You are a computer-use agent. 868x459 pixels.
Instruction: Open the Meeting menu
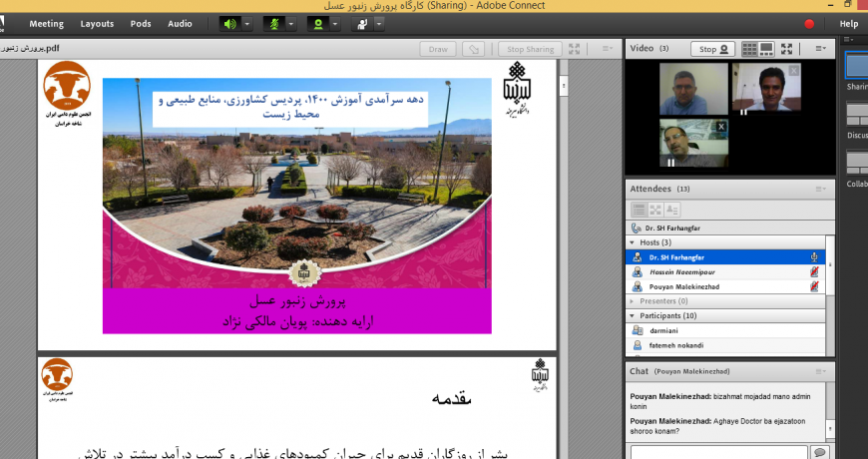pyautogui.click(x=47, y=24)
